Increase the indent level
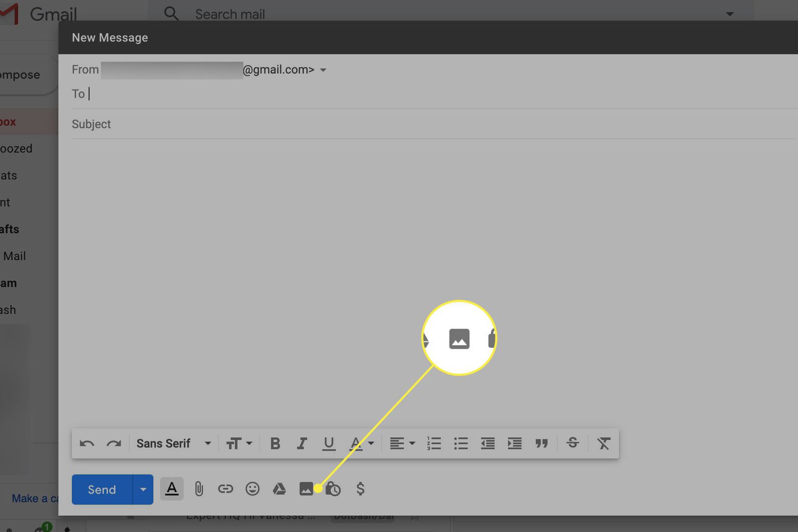Screen dimensions: 798x532 [x=514, y=443]
